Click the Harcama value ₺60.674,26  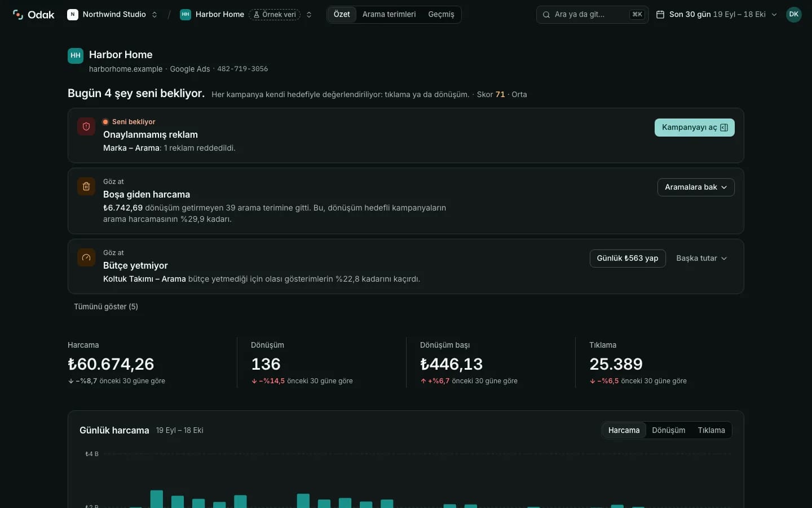point(111,364)
